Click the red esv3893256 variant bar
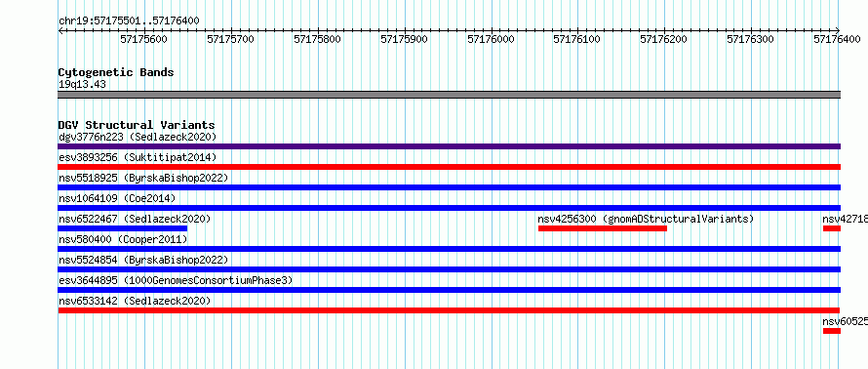This screenshot has width=868, height=369. click(x=450, y=167)
